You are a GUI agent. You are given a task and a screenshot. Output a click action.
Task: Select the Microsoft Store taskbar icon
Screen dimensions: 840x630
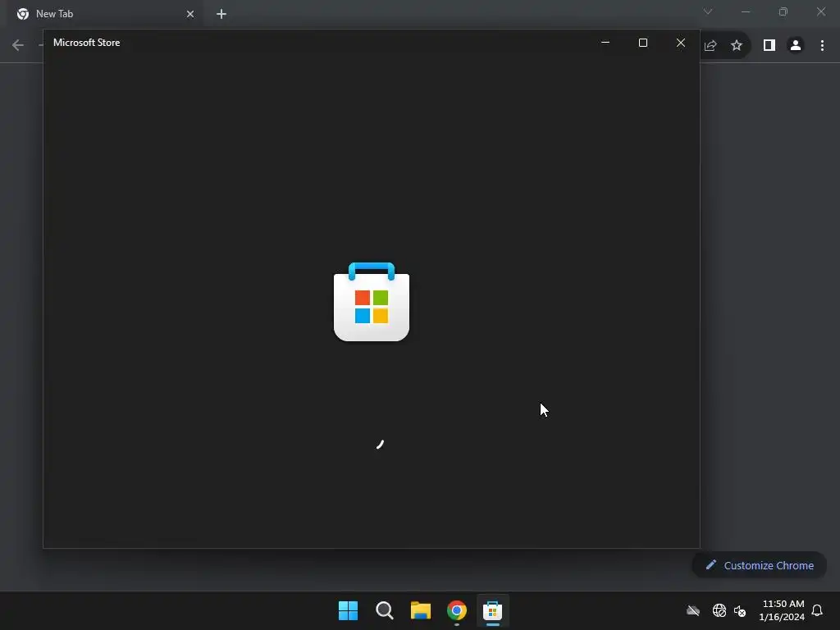[493, 610]
